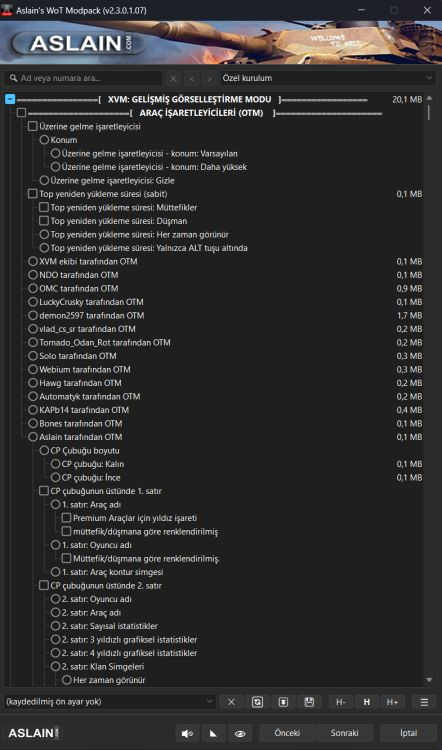The width and height of the screenshot is (442, 750).
Task: Collapse the XVM section tree node
Action: 10,99
